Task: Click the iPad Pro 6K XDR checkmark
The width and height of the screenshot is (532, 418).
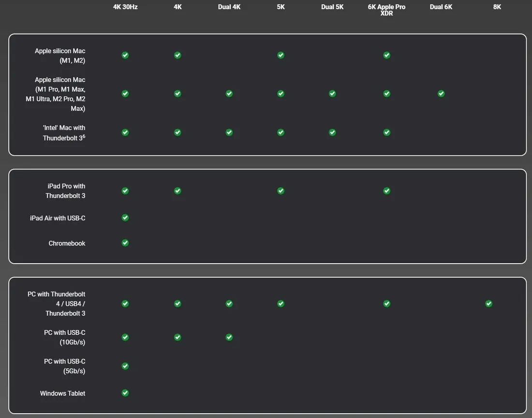Action: click(387, 191)
